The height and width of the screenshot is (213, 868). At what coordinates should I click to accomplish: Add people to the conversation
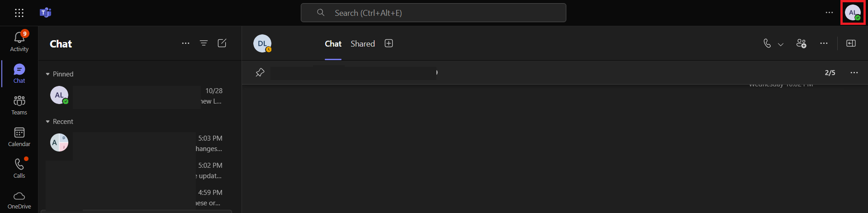[802, 43]
